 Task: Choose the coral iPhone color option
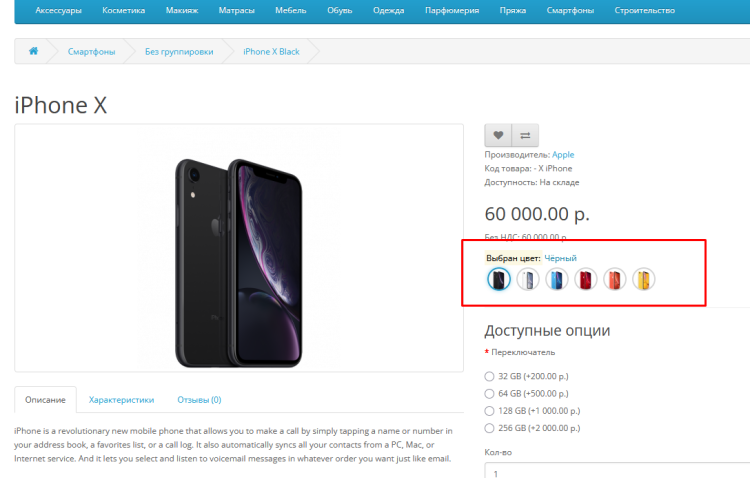tap(615, 280)
